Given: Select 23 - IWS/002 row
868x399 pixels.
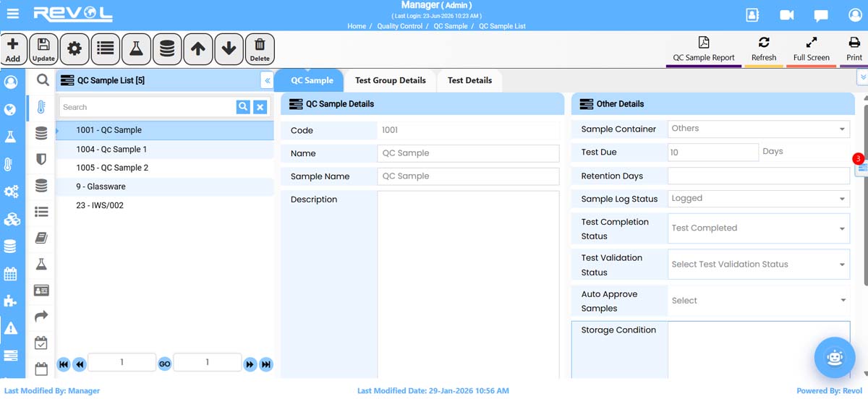Looking at the screenshot, I should pos(165,205).
